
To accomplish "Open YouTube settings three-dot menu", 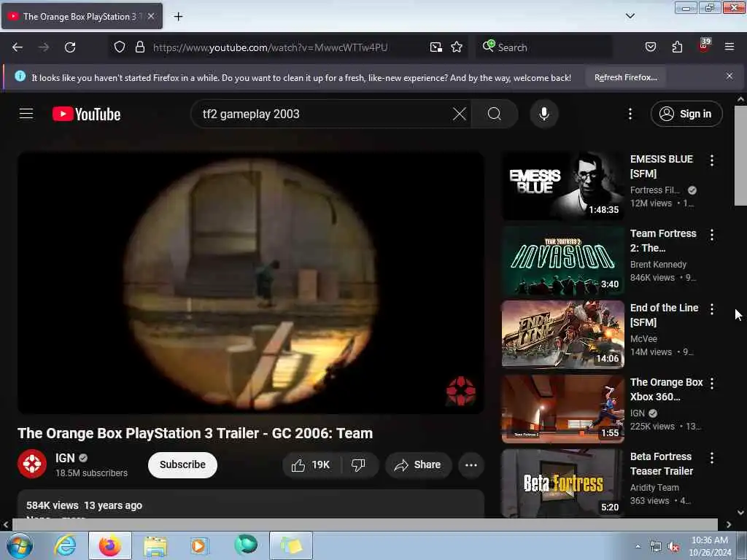I will point(630,114).
